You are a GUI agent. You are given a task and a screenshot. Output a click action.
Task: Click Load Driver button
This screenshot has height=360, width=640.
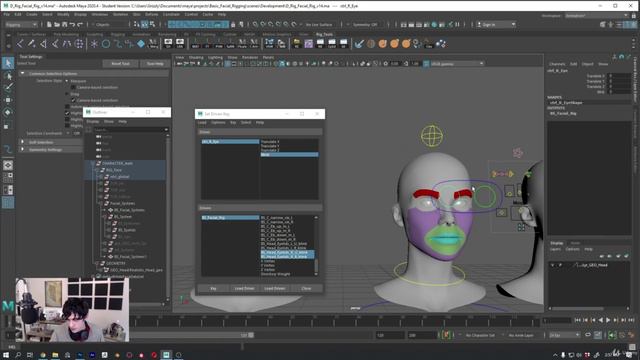(244, 289)
